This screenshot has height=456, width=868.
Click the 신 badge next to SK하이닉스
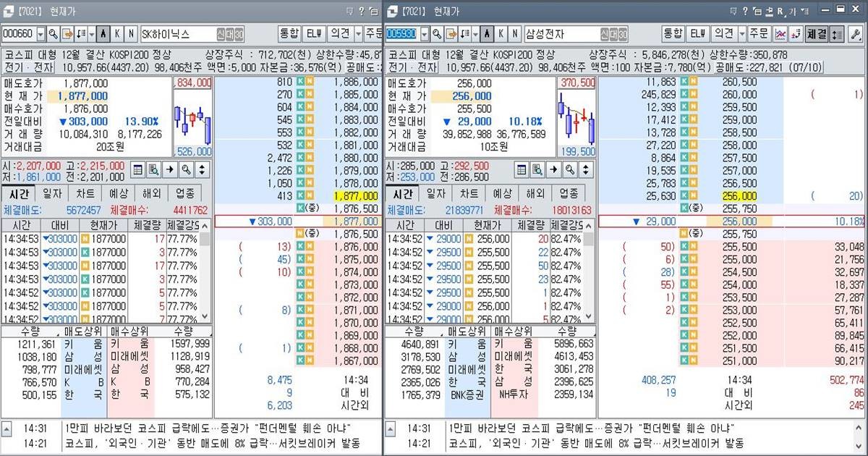point(221,34)
